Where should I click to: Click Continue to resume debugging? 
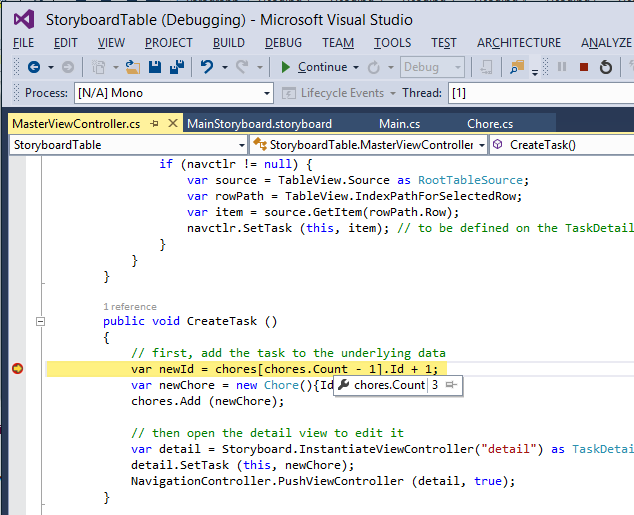pyautogui.click(x=314, y=67)
